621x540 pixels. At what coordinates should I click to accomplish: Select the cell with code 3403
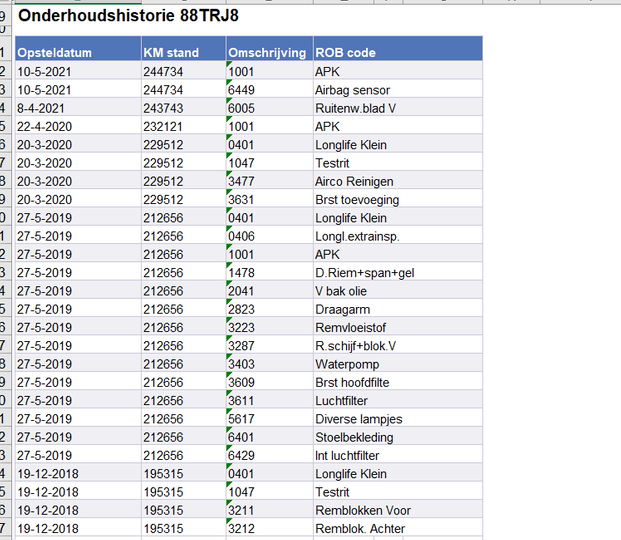269,364
